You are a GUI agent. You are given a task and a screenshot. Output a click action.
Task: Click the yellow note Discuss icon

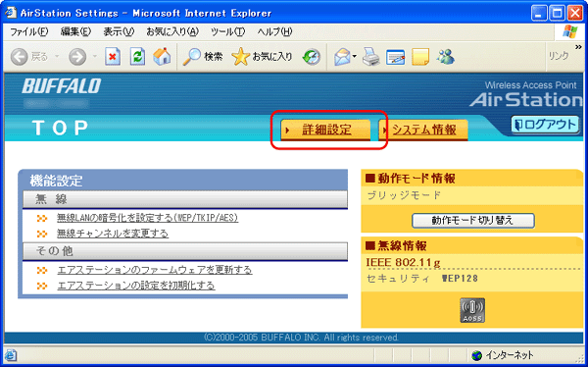pos(420,57)
